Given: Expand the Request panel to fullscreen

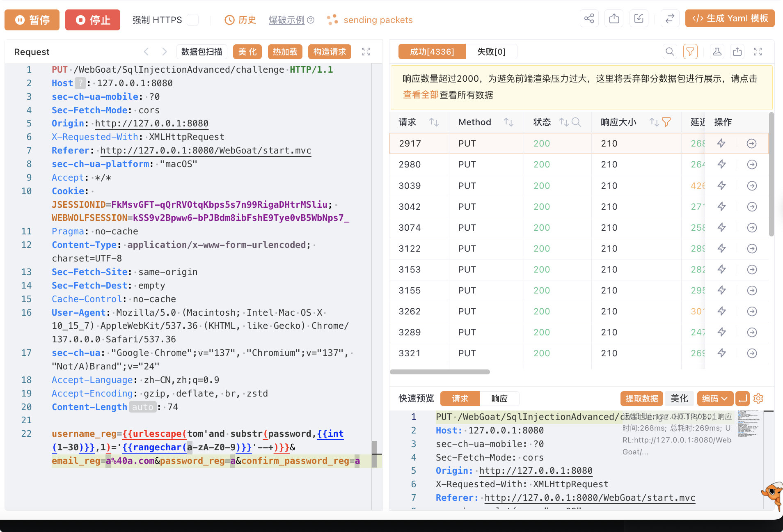Looking at the screenshot, I should pos(366,52).
